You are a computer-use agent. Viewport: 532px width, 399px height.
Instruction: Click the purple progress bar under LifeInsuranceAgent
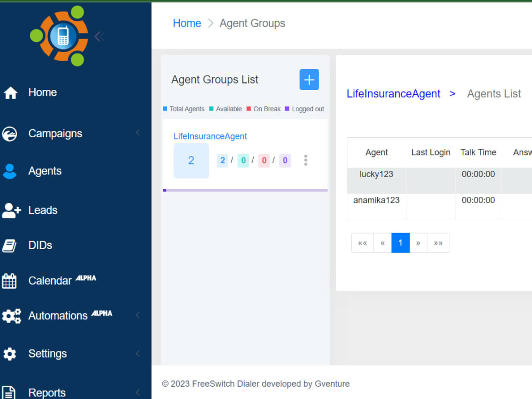coord(245,190)
